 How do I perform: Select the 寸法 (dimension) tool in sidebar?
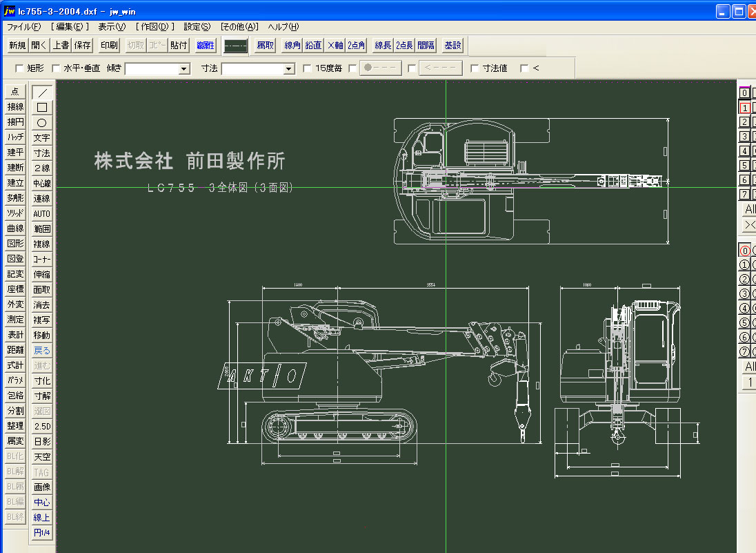[x=41, y=153]
